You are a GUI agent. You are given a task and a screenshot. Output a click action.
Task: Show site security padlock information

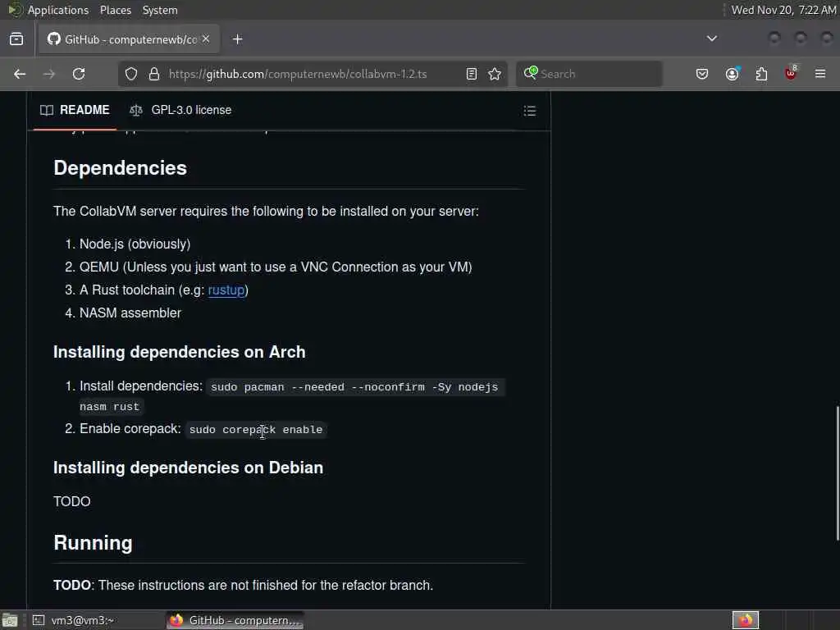(x=154, y=74)
